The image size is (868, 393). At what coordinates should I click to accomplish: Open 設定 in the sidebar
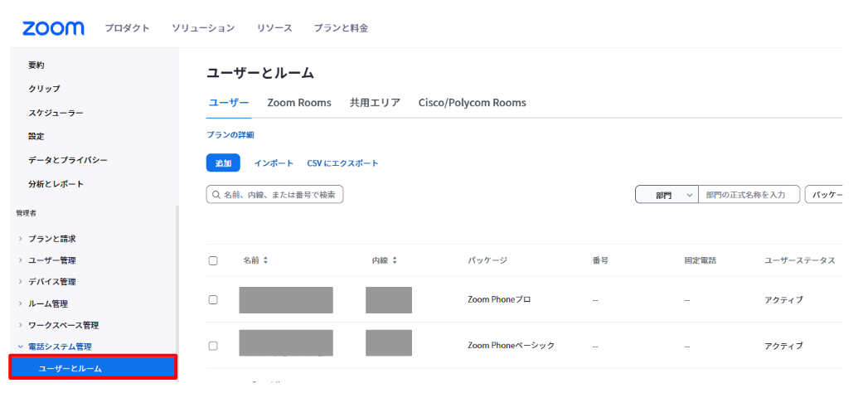(x=36, y=136)
